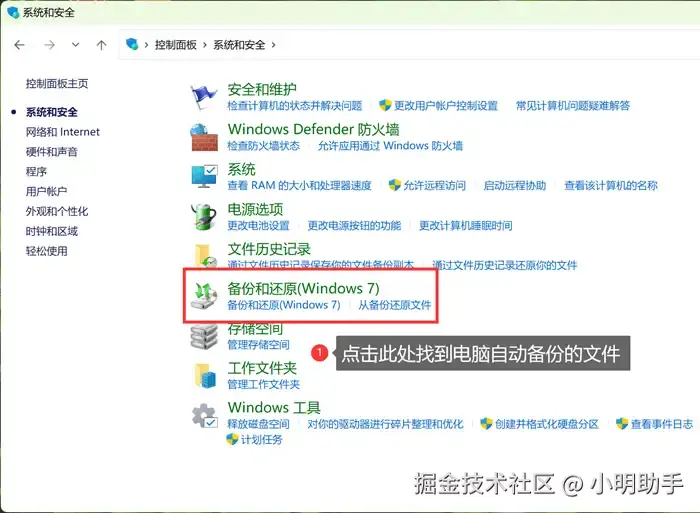Screen dimensions: 700x513
Task: Click 检查计算机的状态并解决问题
Action: click(x=295, y=106)
